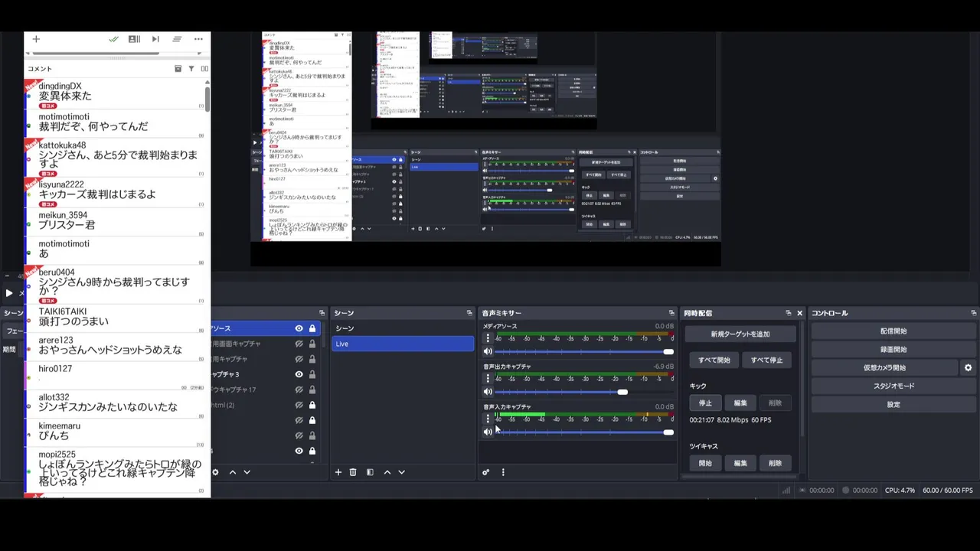Click キック 編集 button

click(x=740, y=403)
